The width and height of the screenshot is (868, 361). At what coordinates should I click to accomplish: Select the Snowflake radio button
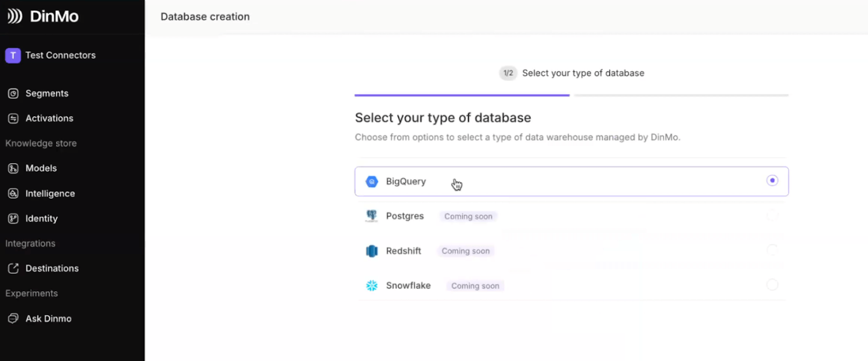[772, 285]
